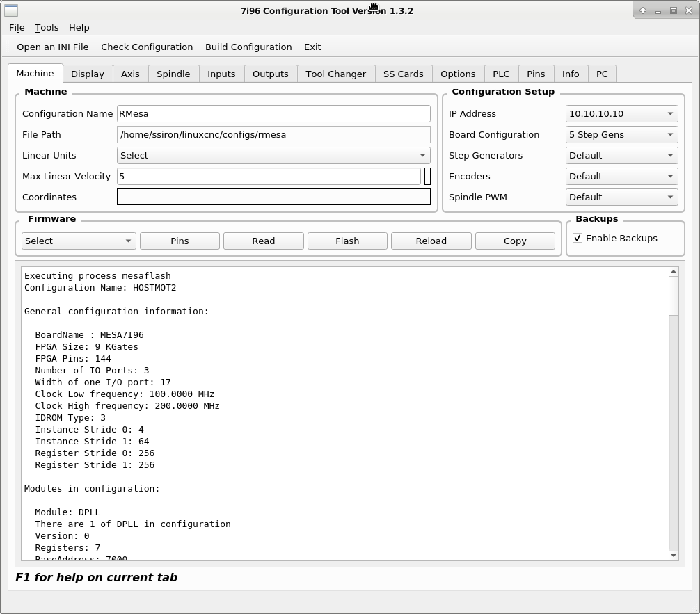Click the 'BoardName : MESA7I96' log line
Screen dimensions: 700x614
point(89,335)
